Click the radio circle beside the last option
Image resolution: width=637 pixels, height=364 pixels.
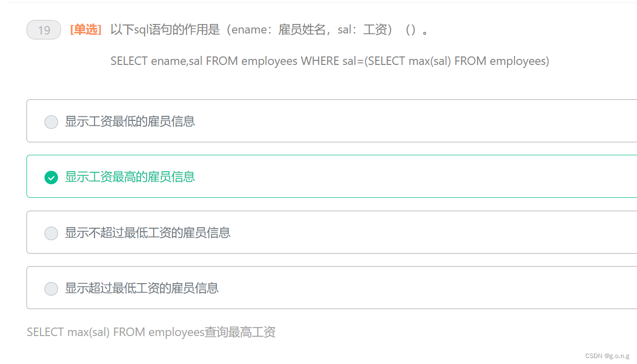click(x=51, y=288)
